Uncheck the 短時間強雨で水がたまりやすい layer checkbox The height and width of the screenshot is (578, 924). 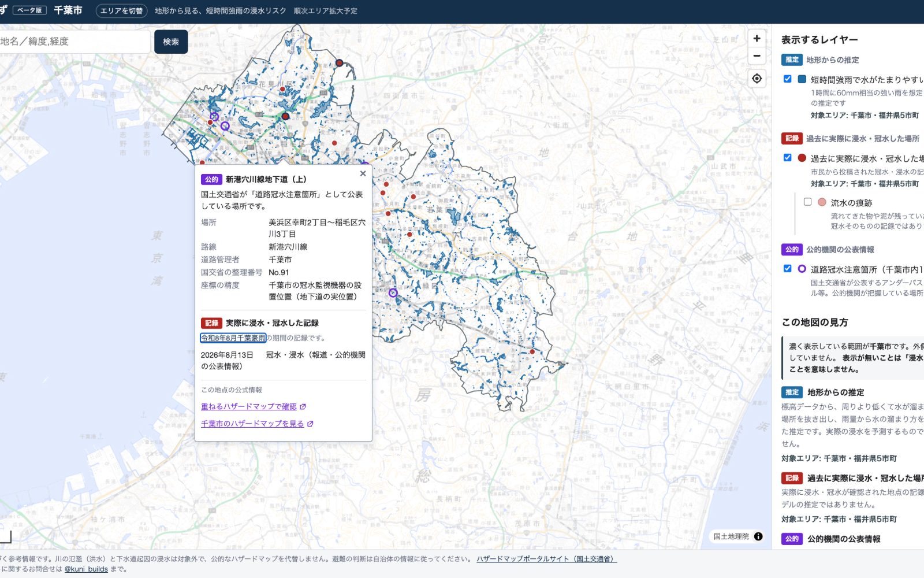787,79
